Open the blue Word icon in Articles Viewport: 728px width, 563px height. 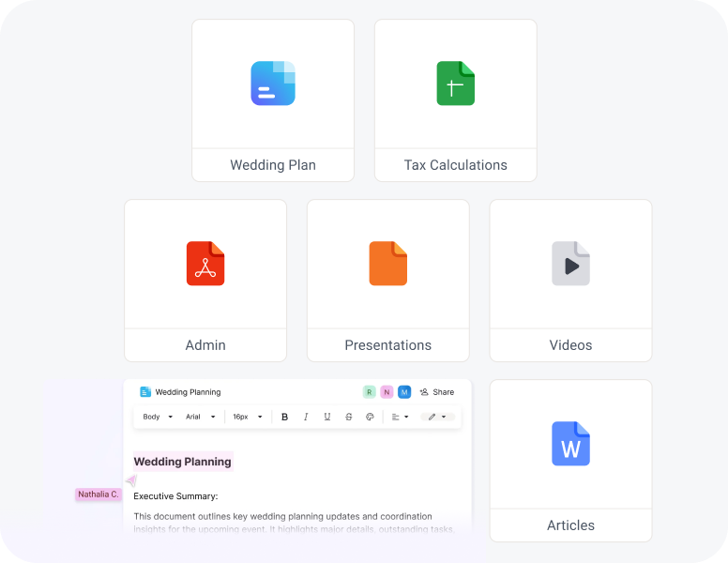click(x=570, y=444)
